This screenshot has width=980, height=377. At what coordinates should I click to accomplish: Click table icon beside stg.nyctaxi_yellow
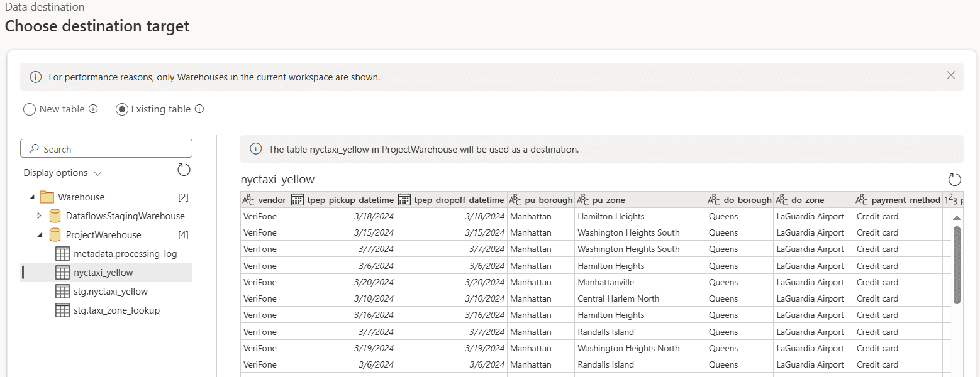62,292
